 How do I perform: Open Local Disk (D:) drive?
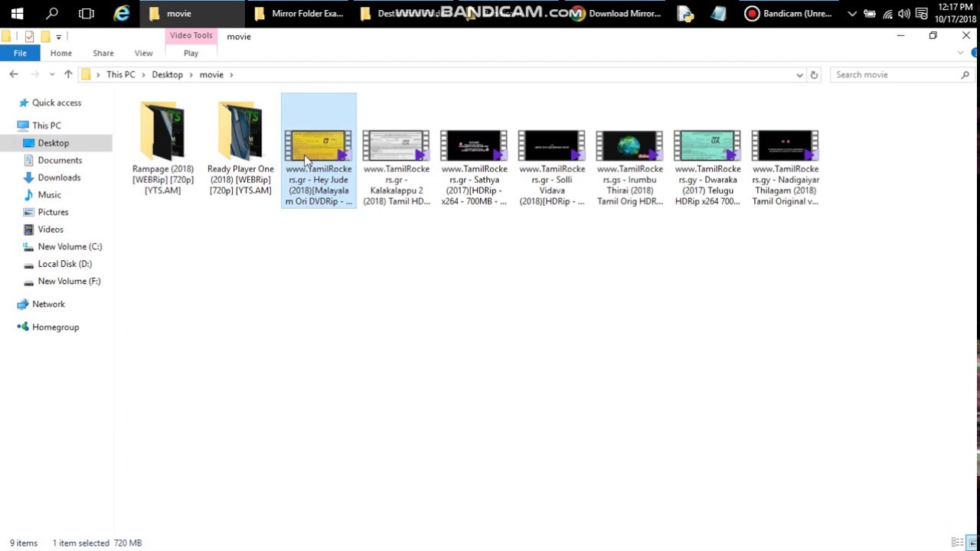tap(64, 264)
